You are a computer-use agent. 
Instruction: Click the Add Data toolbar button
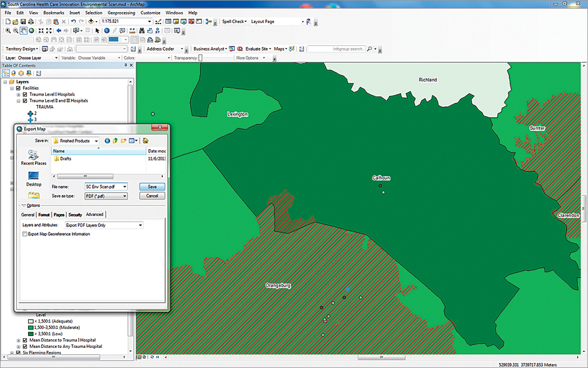(91, 21)
